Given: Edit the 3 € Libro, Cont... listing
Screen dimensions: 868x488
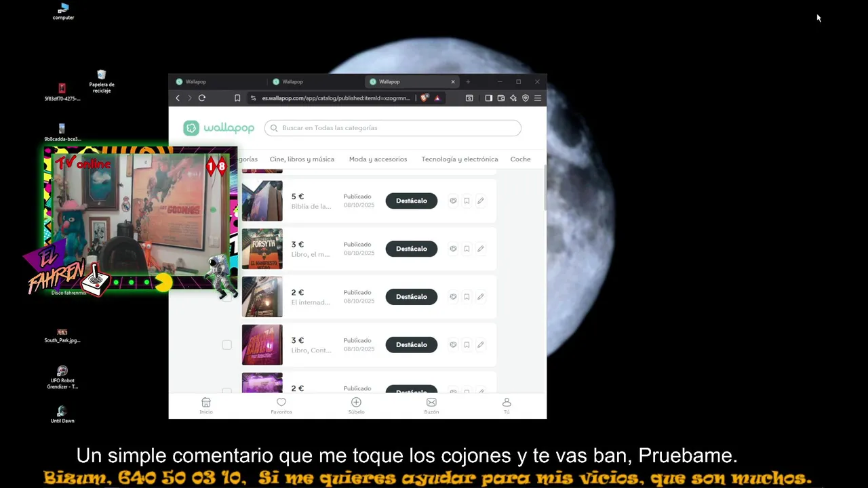Looking at the screenshot, I should pos(480,344).
